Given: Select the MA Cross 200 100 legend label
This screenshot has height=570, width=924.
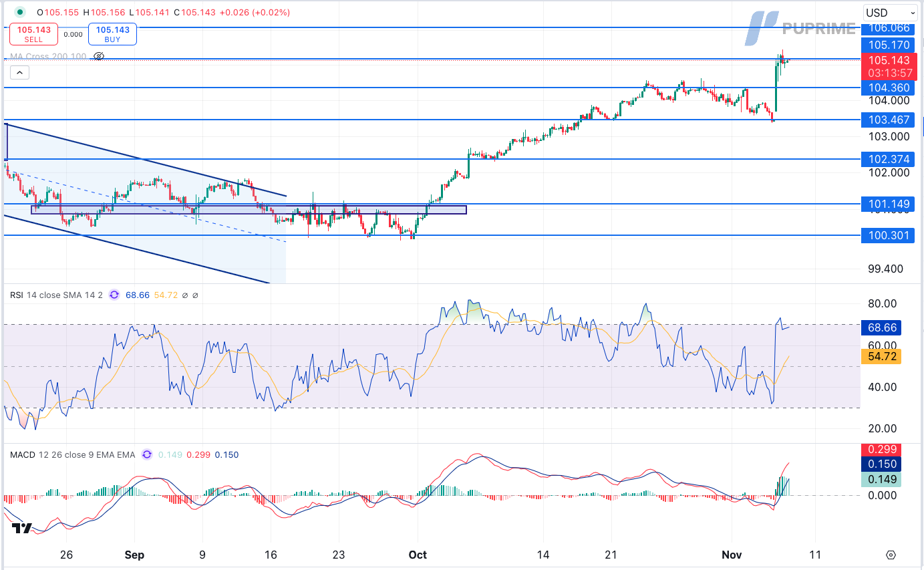Looking at the screenshot, I should (x=48, y=56).
